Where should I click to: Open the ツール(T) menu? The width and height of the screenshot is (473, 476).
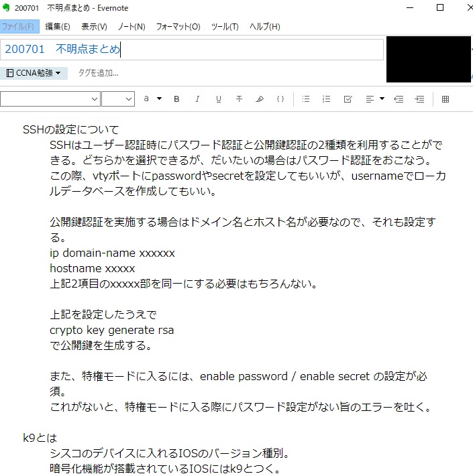(x=225, y=27)
